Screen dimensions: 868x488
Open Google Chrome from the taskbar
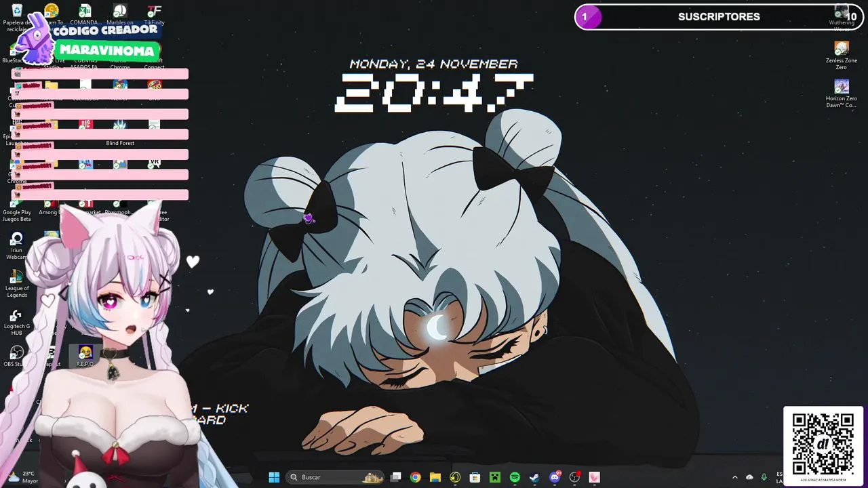click(x=415, y=477)
